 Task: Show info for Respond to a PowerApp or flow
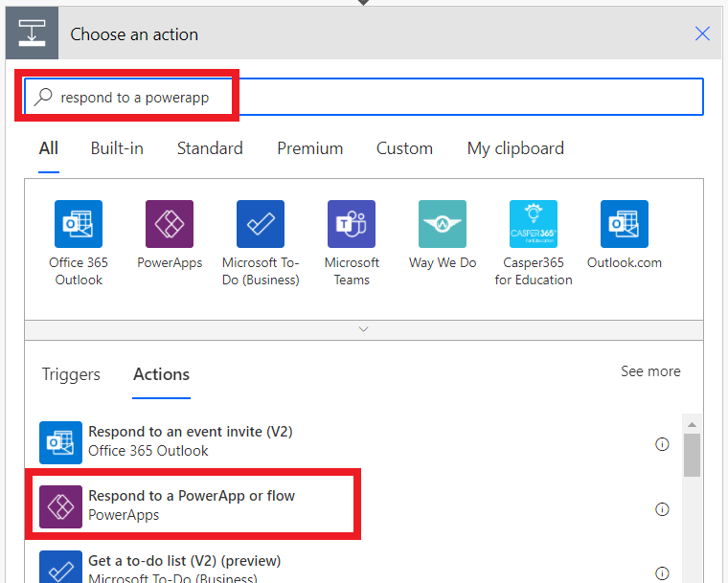pos(662,509)
